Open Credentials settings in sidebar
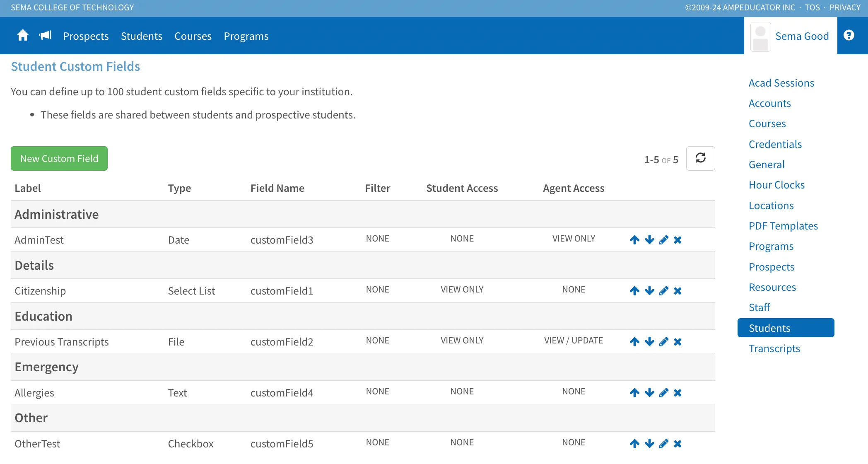Viewport: 868px width, 464px height. (x=775, y=144)
